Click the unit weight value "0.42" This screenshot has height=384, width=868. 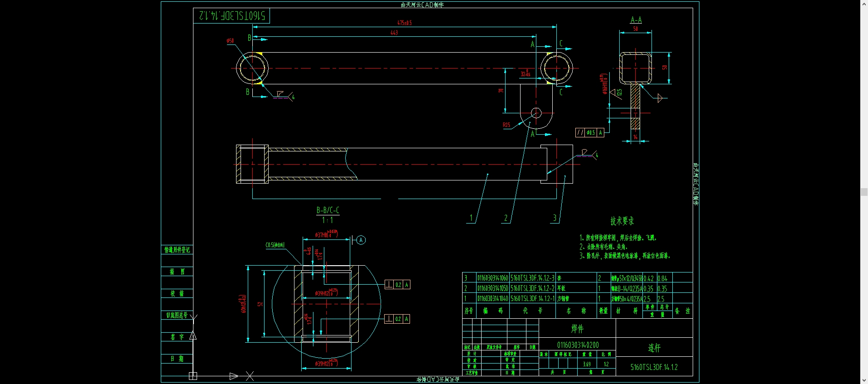[649, 278]
